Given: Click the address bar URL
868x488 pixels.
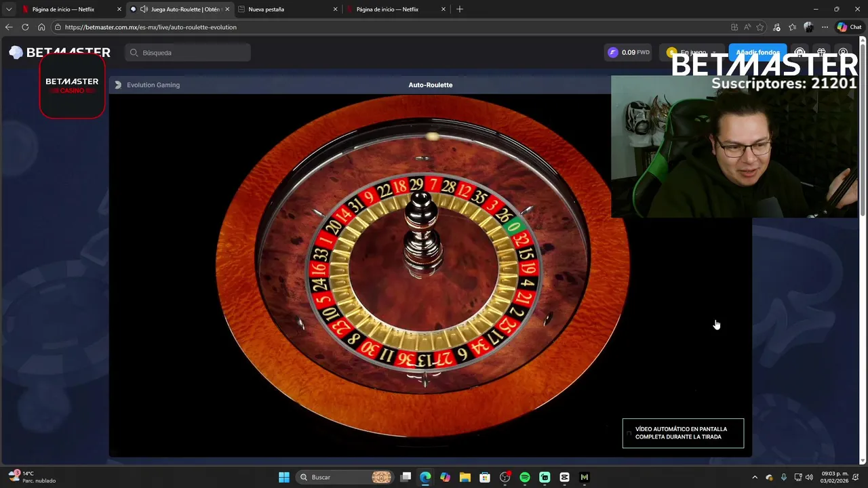Looking at the screenshot, I should pos(151,27).
